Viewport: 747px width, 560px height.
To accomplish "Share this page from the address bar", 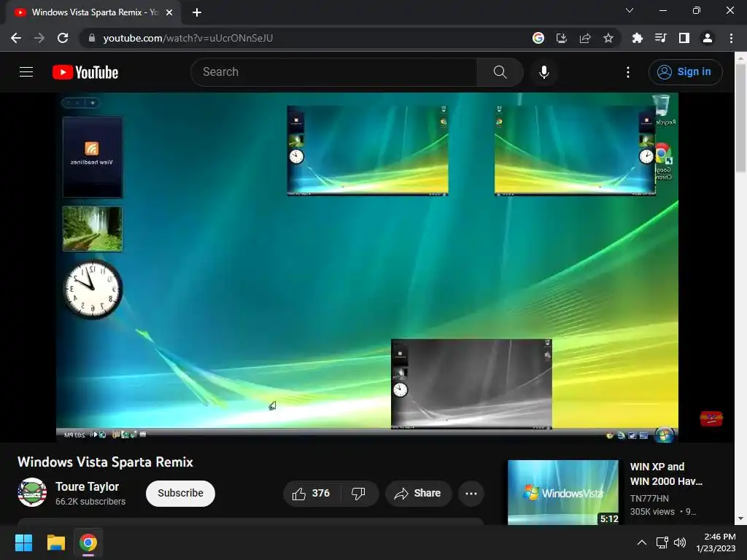I will 584,38.
